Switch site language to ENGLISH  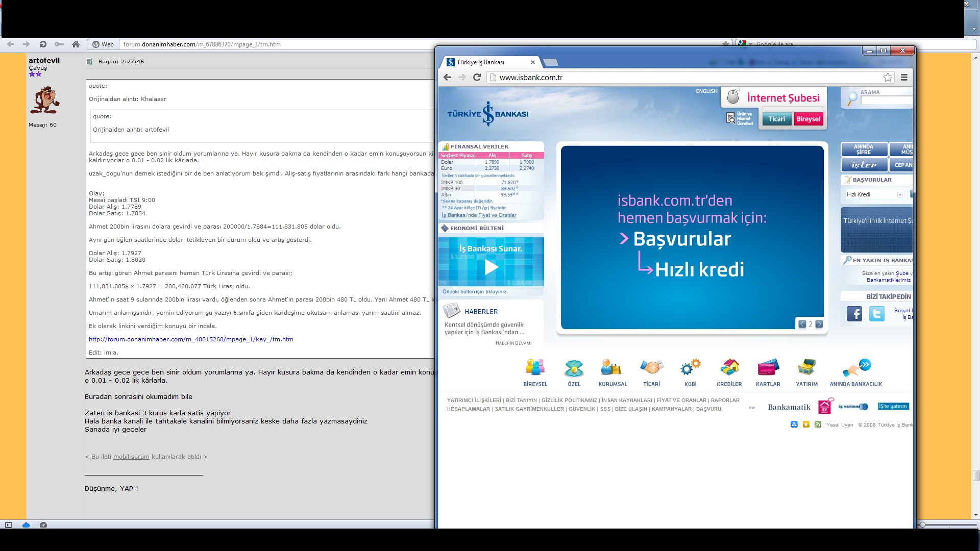coord(706,91)
